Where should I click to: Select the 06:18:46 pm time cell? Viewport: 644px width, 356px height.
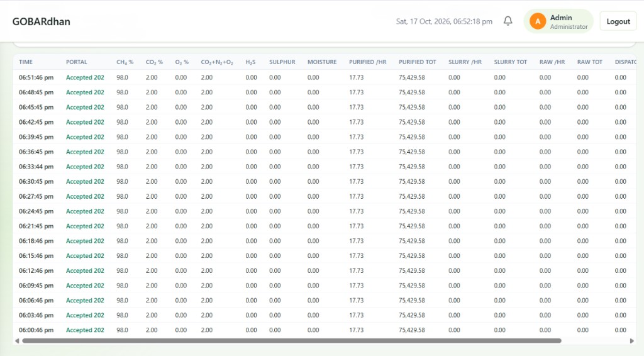click(x=36, y=241)
